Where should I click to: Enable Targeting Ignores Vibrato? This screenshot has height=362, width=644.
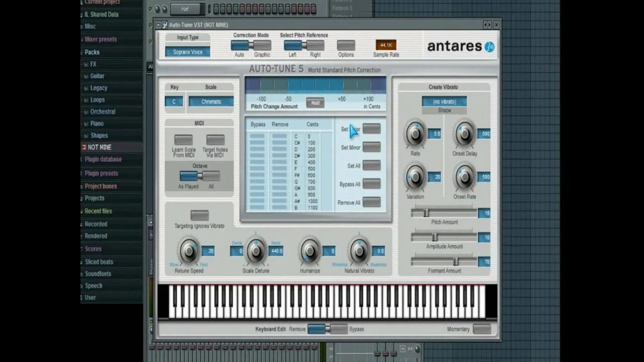click(x=200, y=215)
